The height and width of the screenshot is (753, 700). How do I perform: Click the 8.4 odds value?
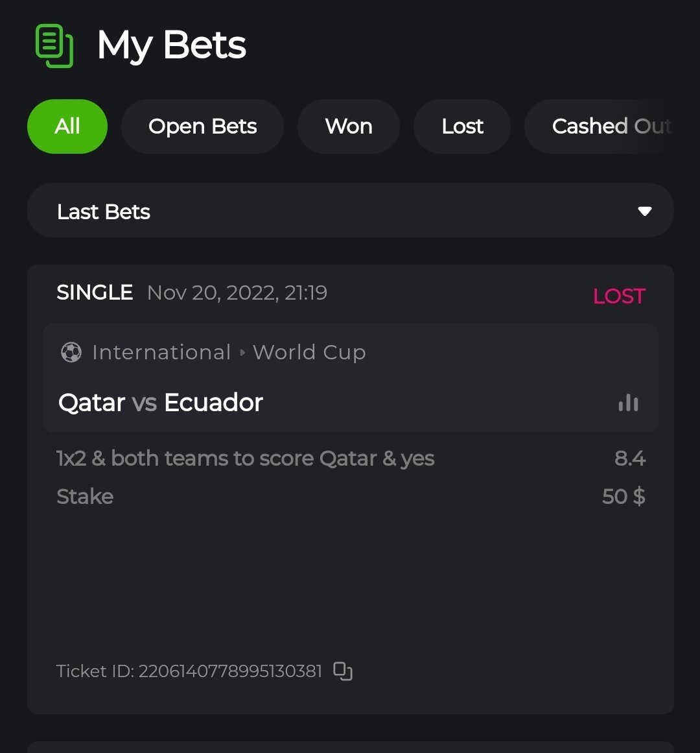pyautogui.click(x=629, y=459)
